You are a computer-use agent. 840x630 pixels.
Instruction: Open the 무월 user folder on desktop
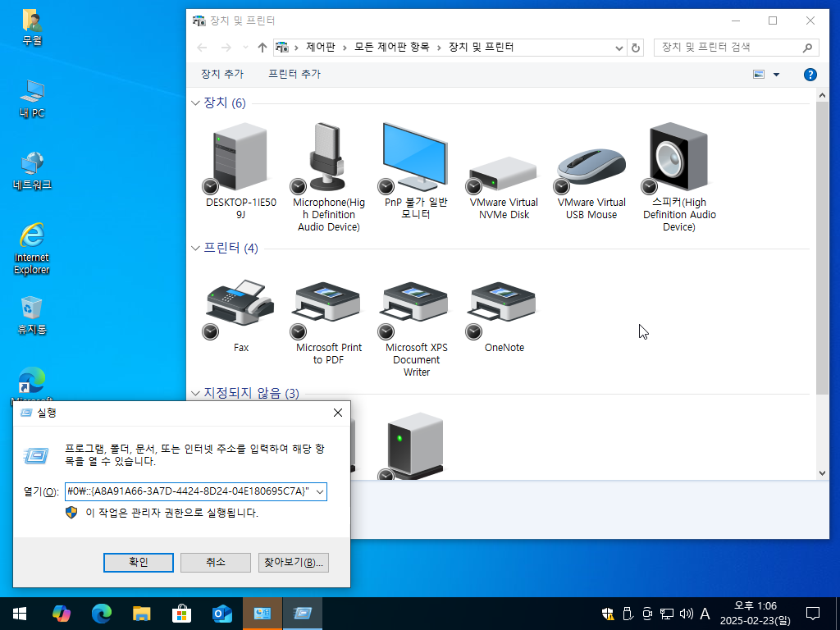coord(32,27)
